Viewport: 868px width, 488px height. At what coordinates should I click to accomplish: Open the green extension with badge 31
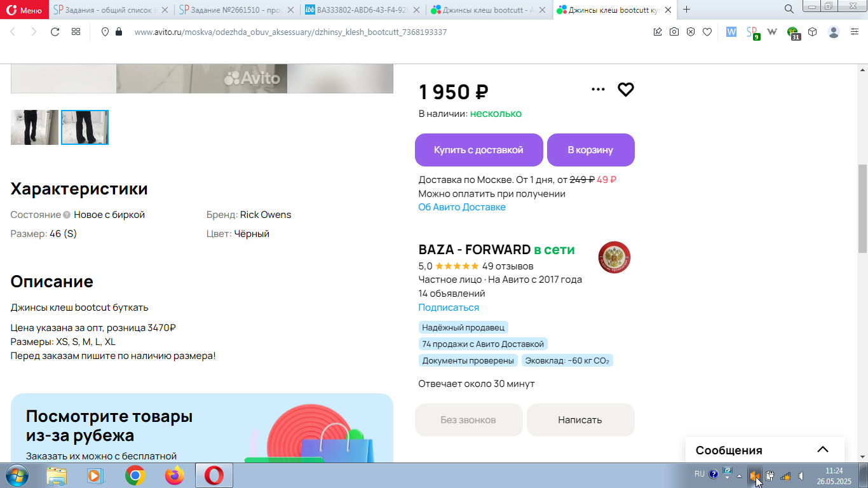point(793,33)
